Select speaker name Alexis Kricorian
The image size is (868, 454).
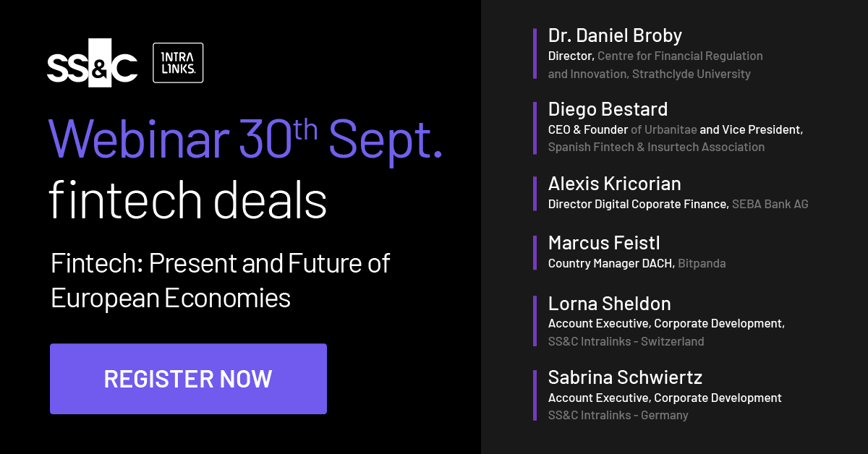pos(615,184)
